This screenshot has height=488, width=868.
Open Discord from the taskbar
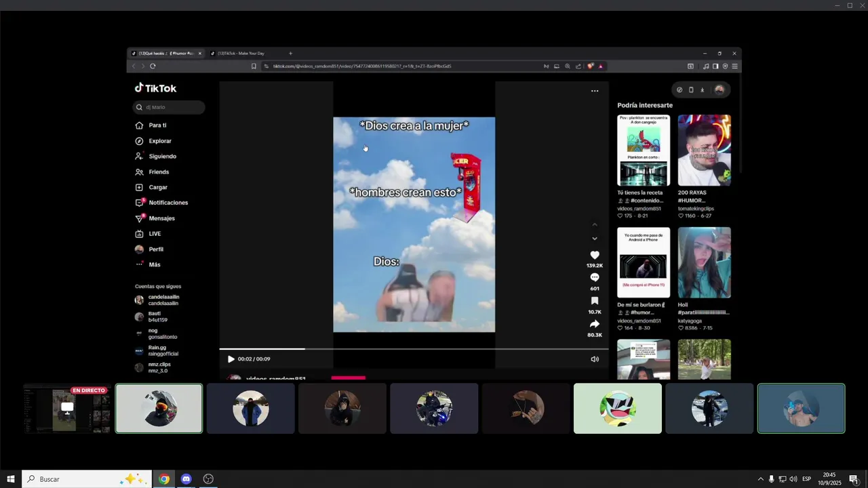pyautogui.click(x=186, y=479)
